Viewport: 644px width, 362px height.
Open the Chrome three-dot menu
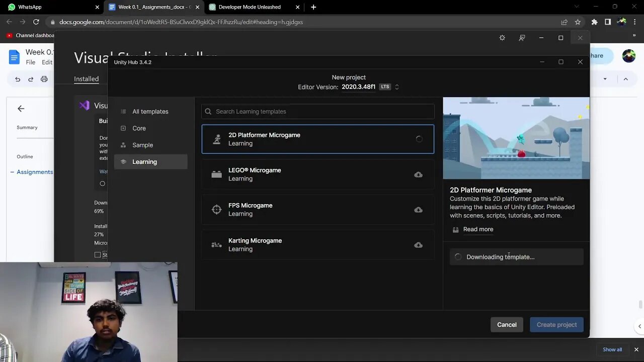635,22
